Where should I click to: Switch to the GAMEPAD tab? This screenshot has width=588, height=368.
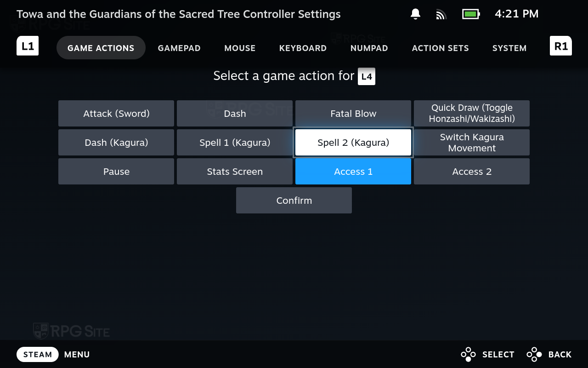point(179,48)
